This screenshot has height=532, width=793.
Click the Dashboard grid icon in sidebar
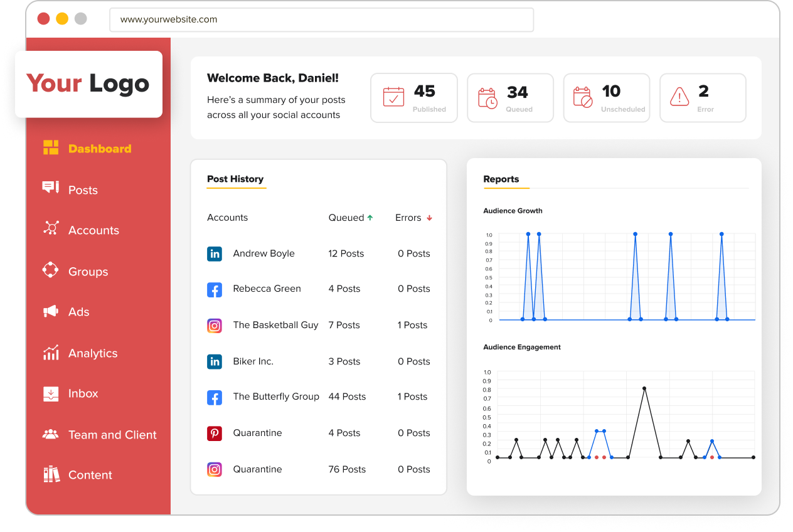(x=51, y=148)
